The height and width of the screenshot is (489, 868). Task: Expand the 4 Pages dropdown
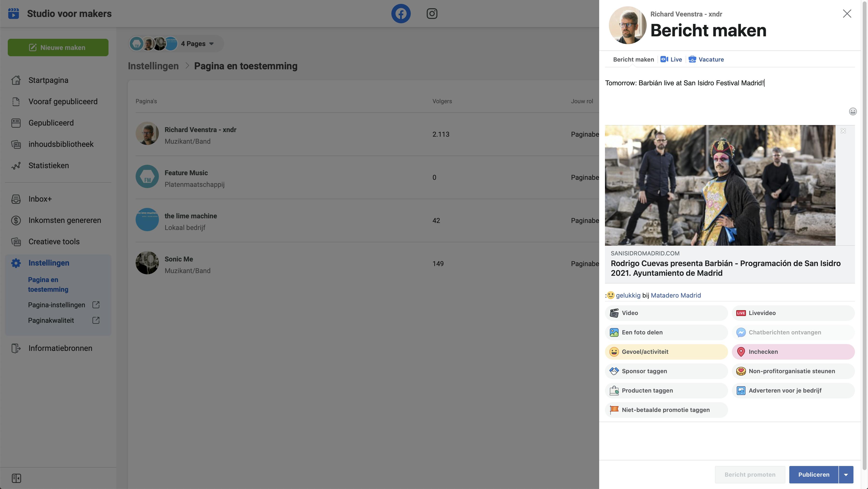click(x=197, y=44)
